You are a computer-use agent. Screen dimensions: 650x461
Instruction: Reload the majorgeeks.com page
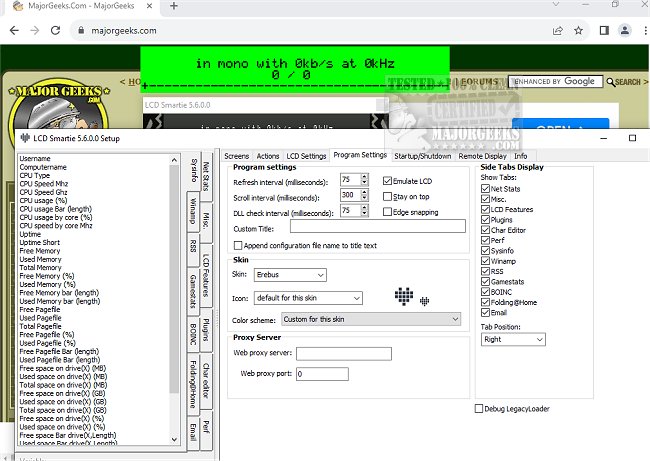55,30
